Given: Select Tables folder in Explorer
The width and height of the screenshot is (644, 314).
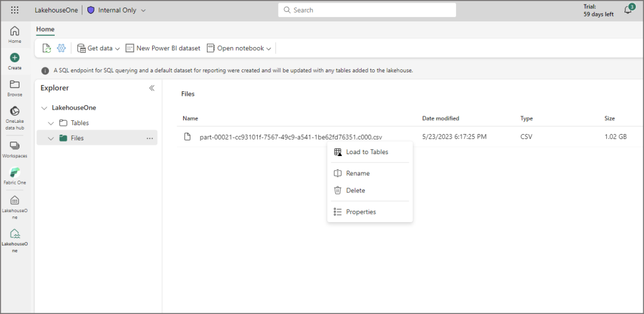Looking at the screenshot, I should [x=74, y=123].
